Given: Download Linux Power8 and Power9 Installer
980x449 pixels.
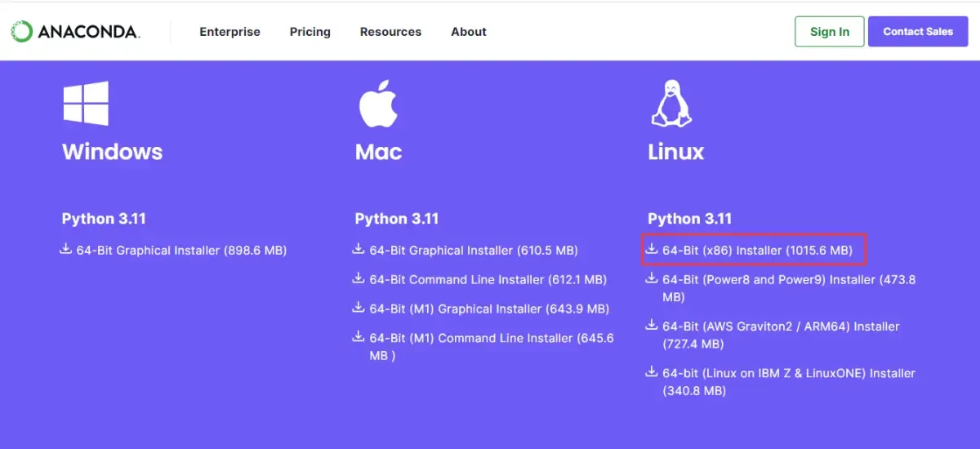Looking at the screenshot, I should pos(789,288).
